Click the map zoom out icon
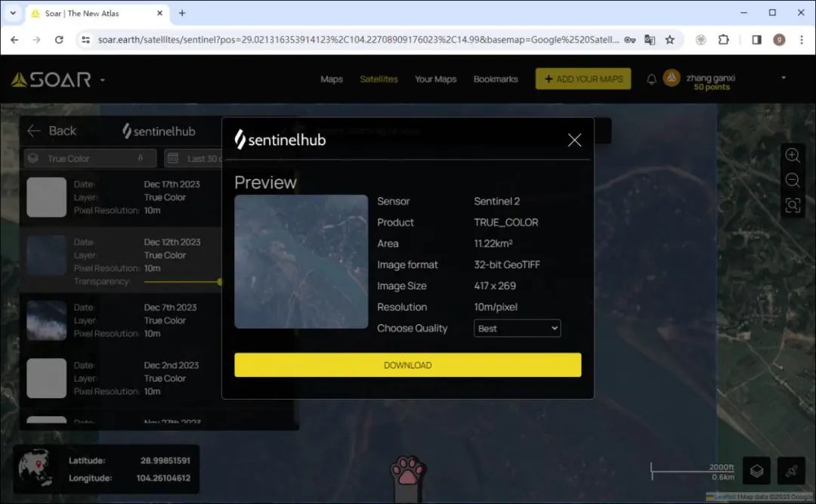Viewport: 816px width, 504px height. tap(792, 180)
